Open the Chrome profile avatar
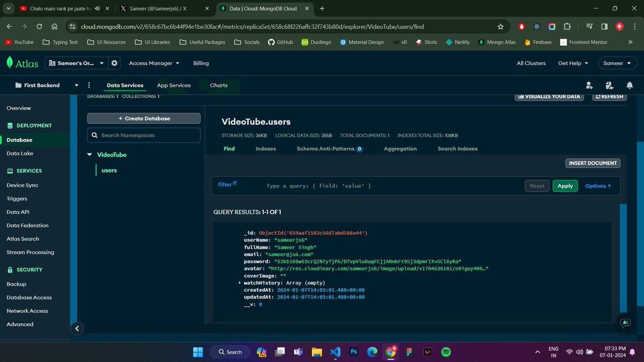The image size is (644, 362). 619,27
